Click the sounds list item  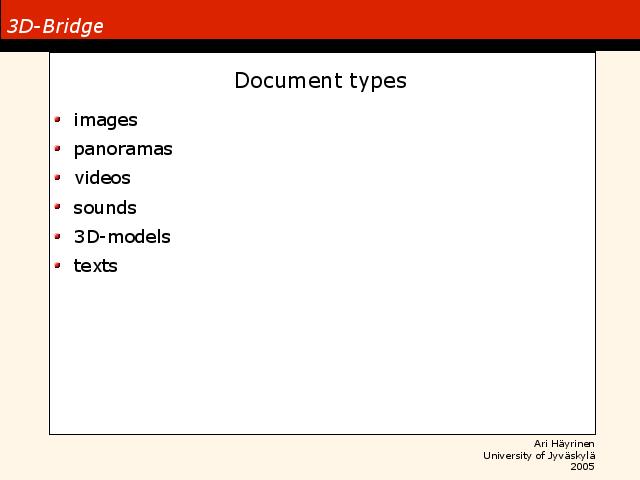105,208
